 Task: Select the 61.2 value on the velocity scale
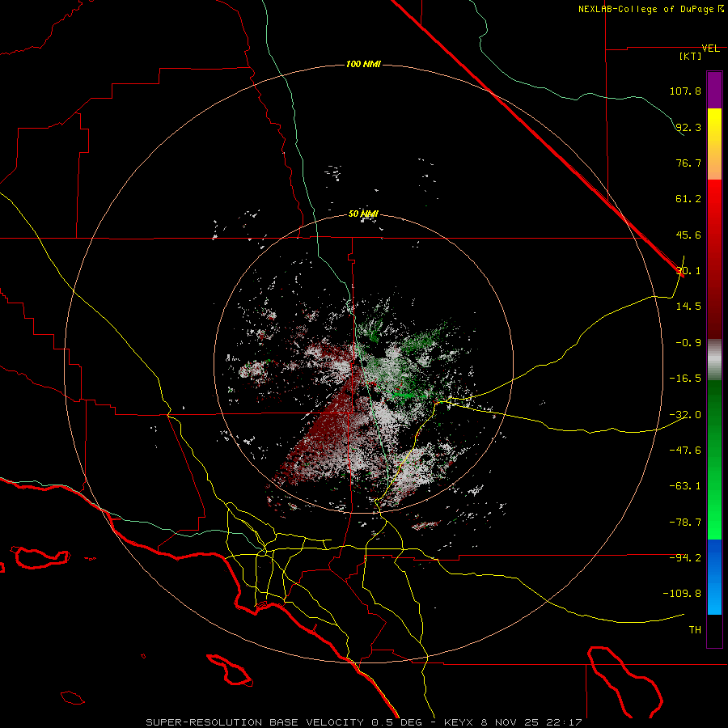point(688,199)
